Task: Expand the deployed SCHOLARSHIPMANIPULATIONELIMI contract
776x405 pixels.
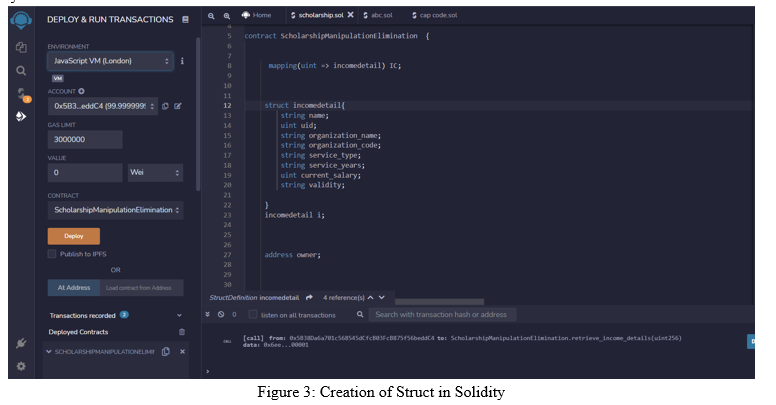Action: (49, 352)
